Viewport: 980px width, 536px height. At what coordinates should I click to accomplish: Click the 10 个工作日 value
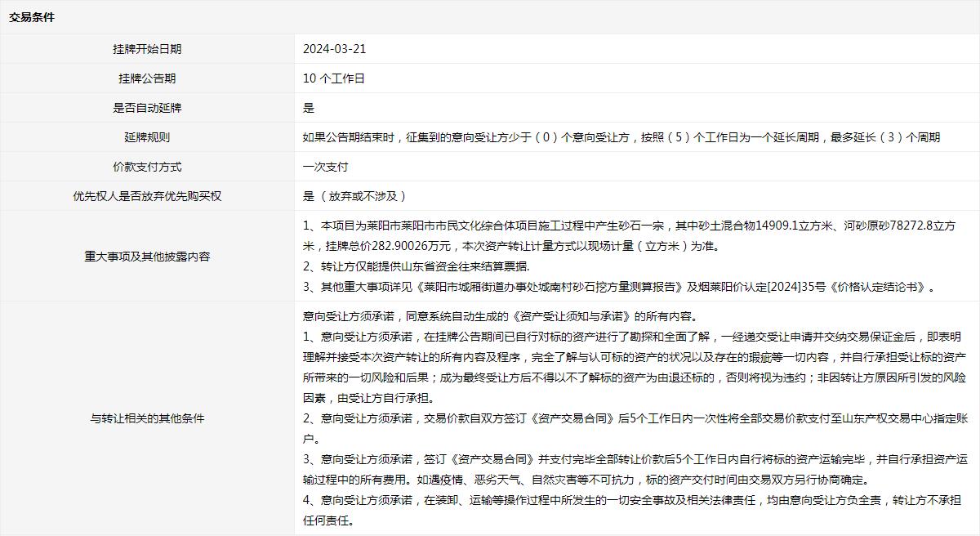[x=333, y=78]
